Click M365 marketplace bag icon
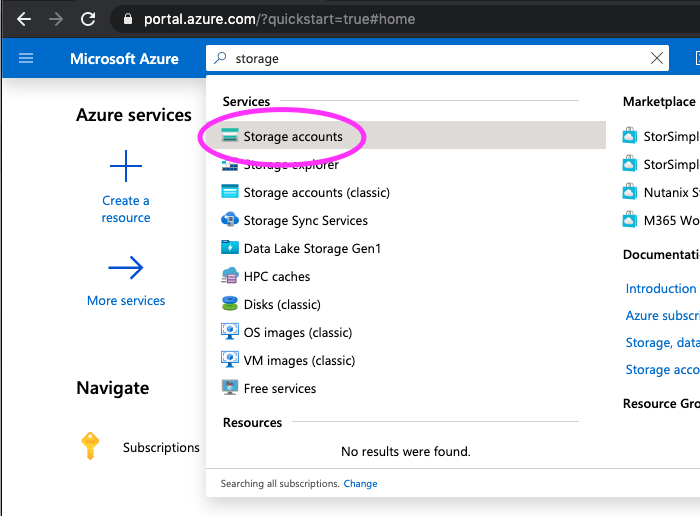The image size is (700, 516). click(630, 220)
